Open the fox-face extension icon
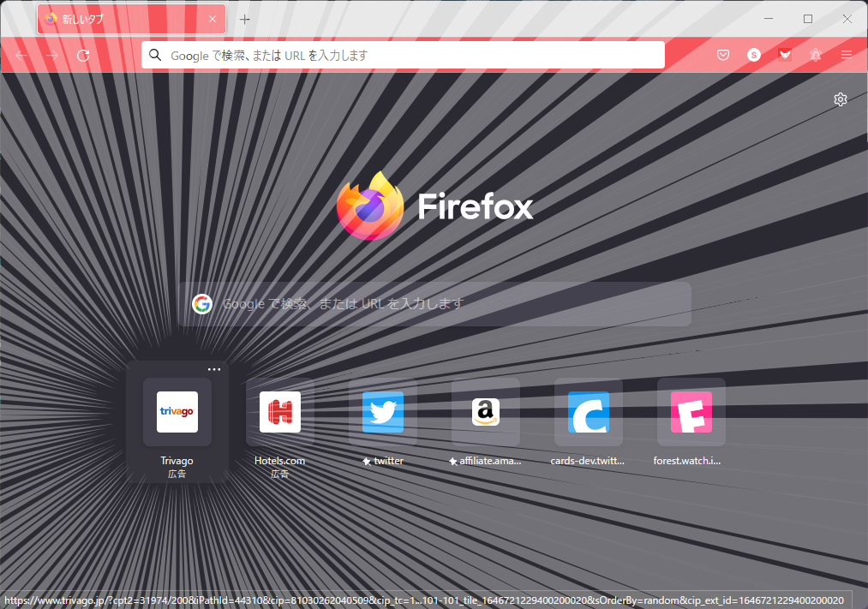Image resolution: width=868 pixels, height=609 pixels. 784,55
